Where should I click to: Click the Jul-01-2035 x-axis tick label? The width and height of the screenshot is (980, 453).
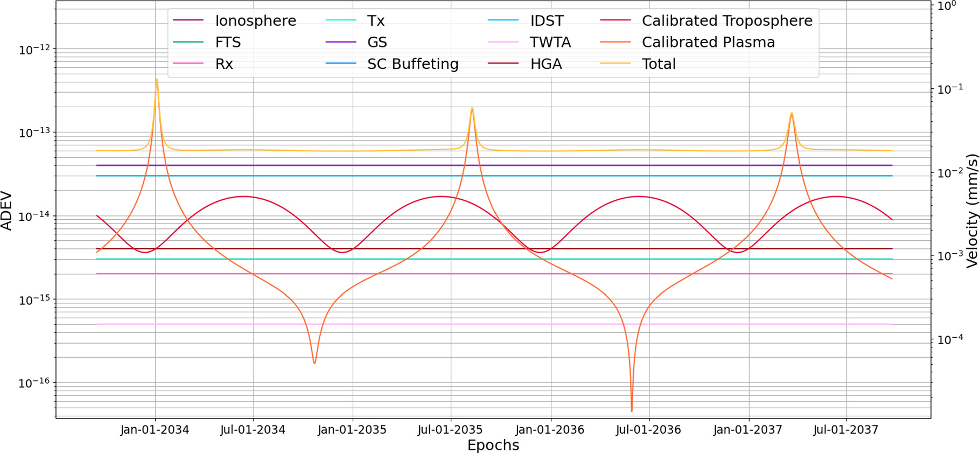(x=450, y=430)
